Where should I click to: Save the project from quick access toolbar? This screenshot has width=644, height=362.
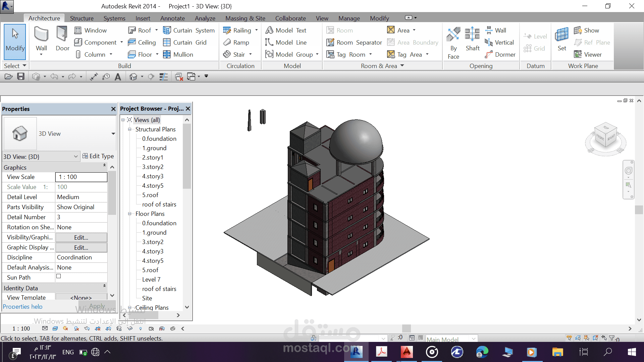pyautogui.click(x=21, y=76)
